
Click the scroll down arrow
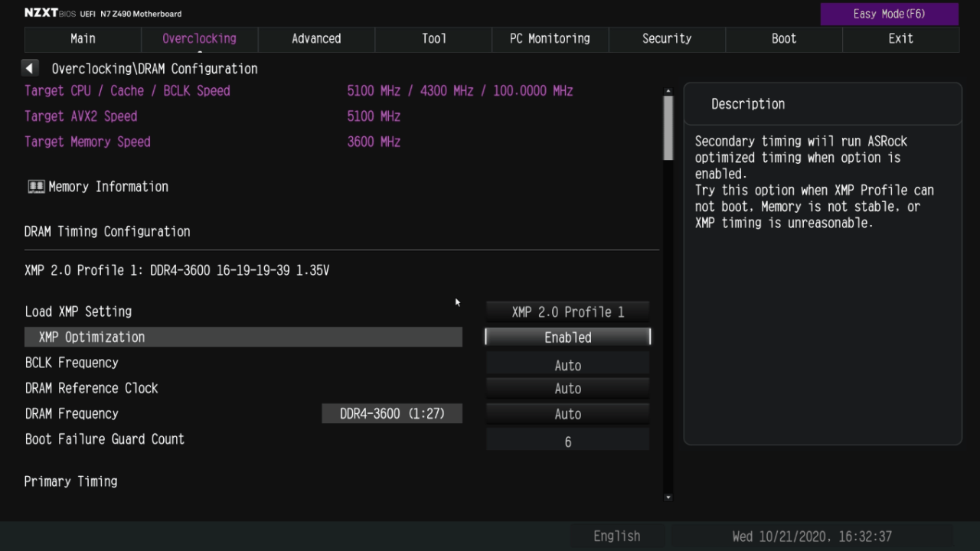668,497
